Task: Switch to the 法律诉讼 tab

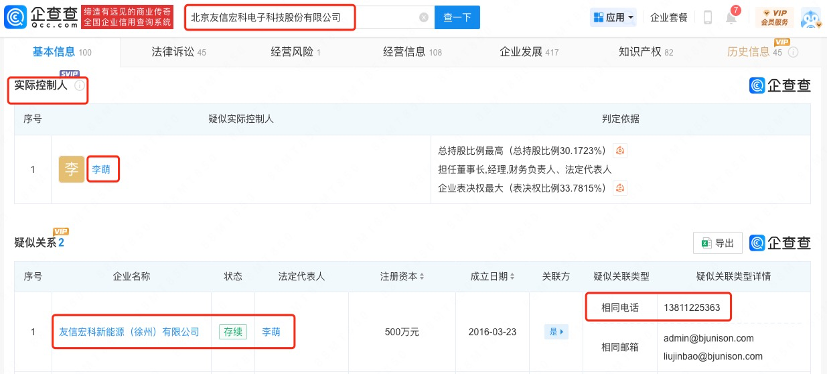Action: click(178, 52)
